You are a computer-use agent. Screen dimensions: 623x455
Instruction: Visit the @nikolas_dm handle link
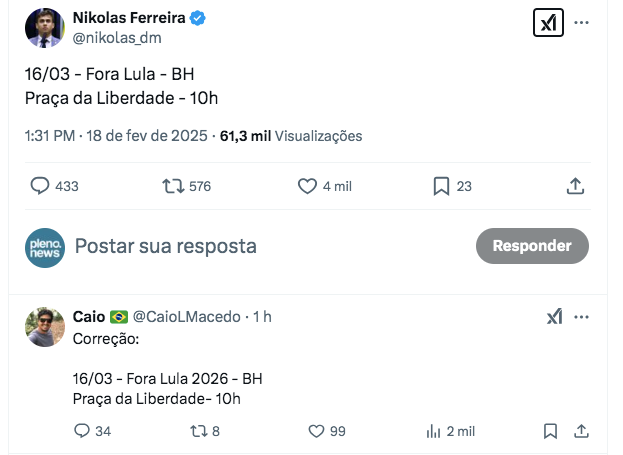pyautogui.click(x=117, y=38)
